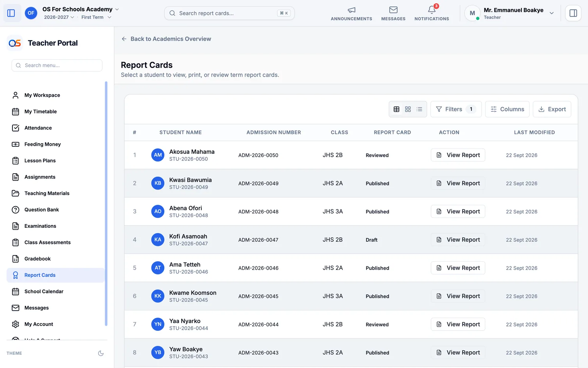The image size is (588, 368).
Task: Open the Filters button
Action: (456, 109)
